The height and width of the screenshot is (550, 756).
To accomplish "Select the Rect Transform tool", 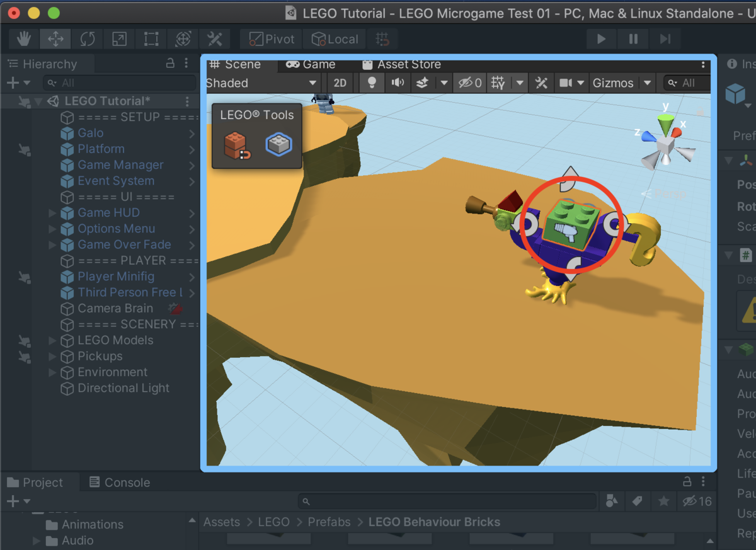I will (151, 39).
